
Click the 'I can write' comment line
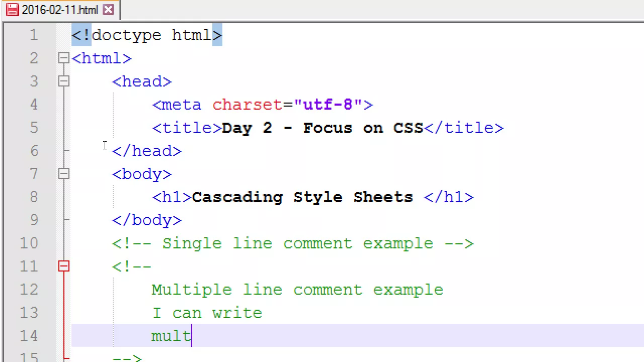[x=207, y=313]
